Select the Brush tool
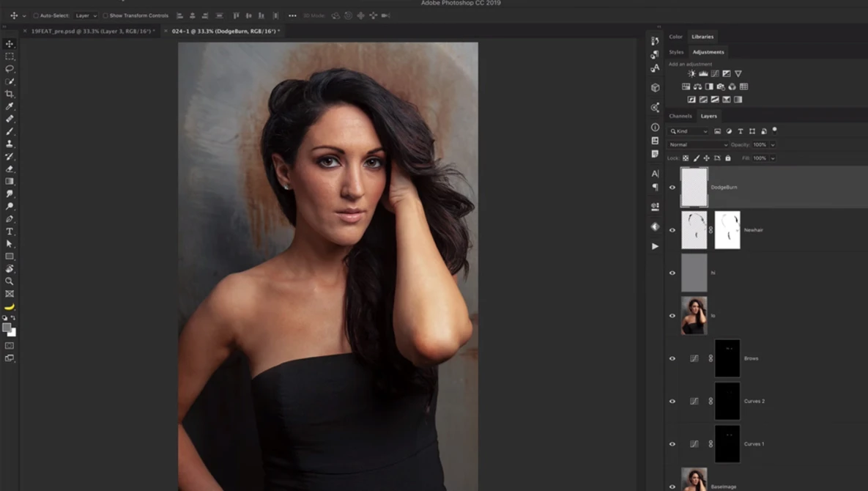868x491 pixels. (x=10, y=131)
